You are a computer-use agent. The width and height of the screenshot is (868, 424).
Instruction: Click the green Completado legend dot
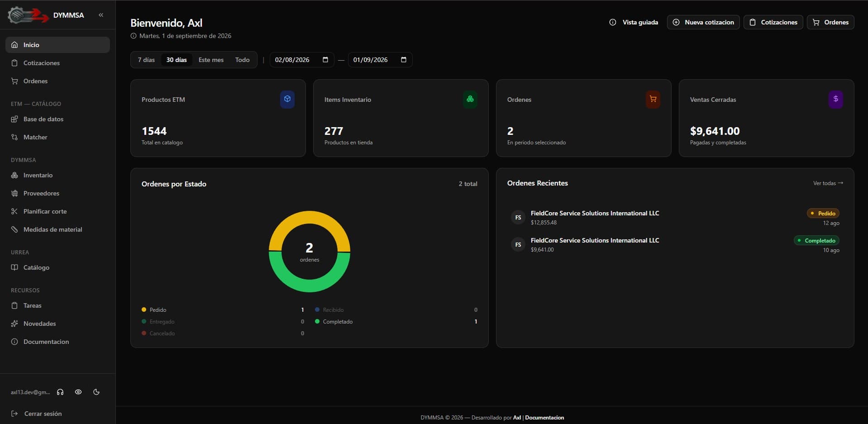pyautogui.click(x=317, y=321)
